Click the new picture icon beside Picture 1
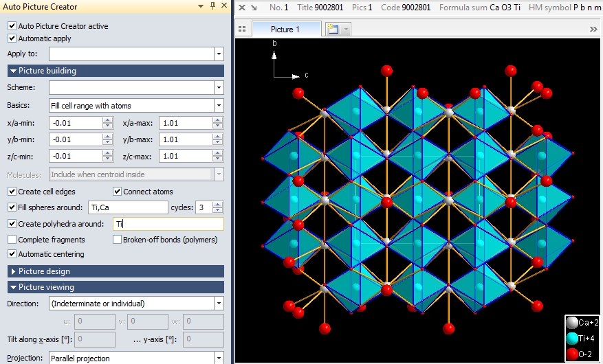Viewport: 603px width, 364px height. click(x=333, y=30)
